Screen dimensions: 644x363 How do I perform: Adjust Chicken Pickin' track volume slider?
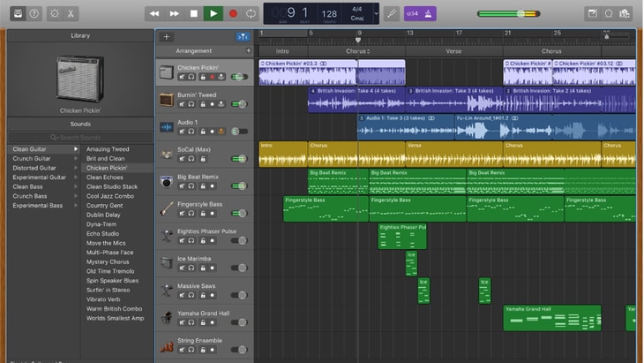239,77
